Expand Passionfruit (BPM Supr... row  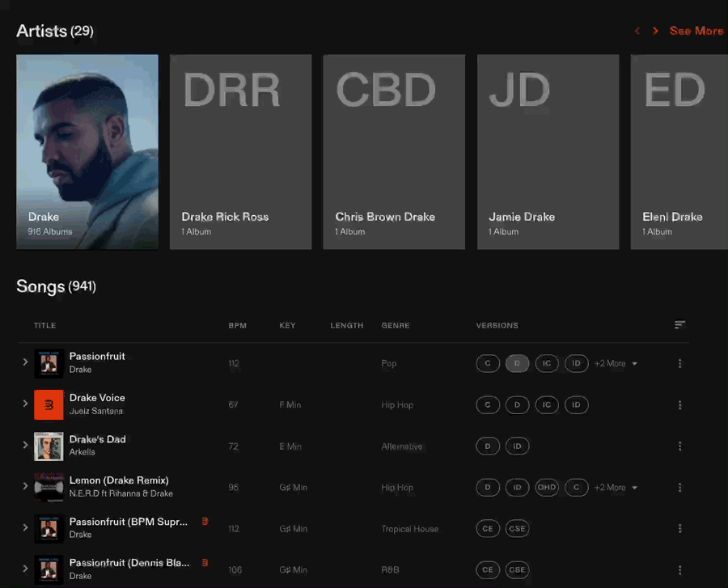click(26, 527)
